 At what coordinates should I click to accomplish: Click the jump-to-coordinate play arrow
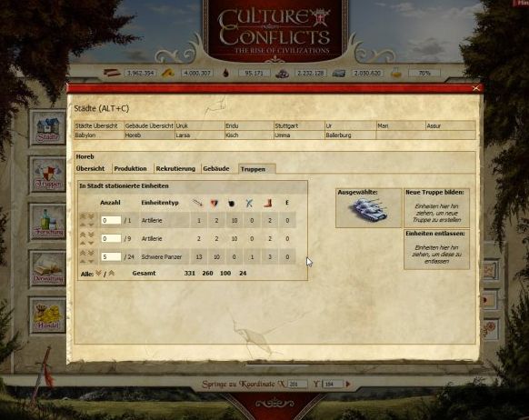pyautogui.click(x=348, y=384)
